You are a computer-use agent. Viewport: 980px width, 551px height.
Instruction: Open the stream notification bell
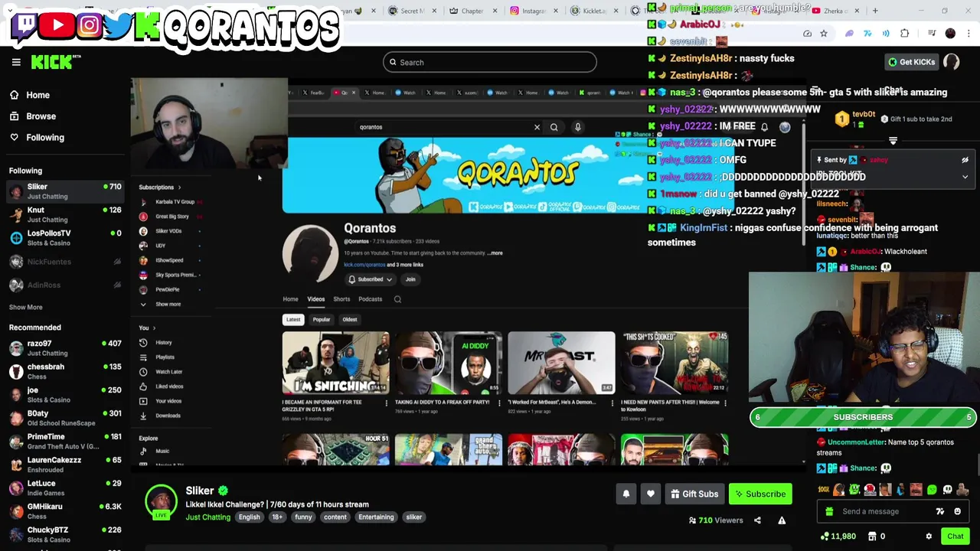(x=626, y=494)
